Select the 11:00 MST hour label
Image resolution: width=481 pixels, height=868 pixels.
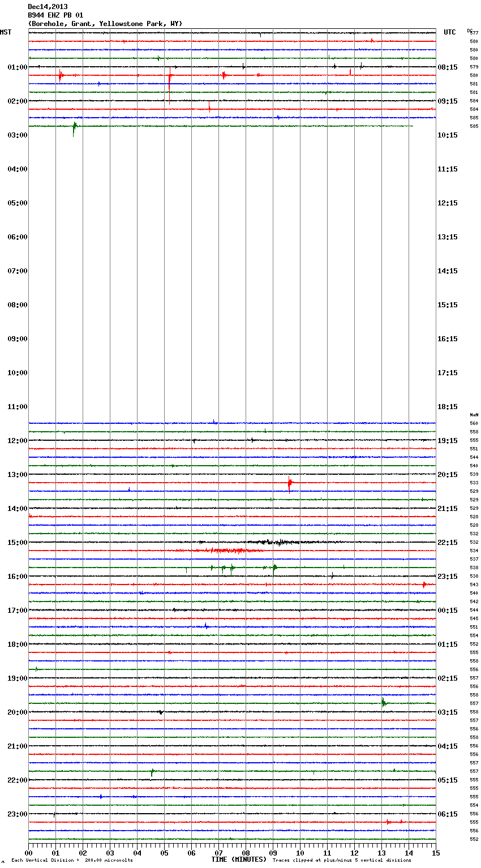click(18, 407)
